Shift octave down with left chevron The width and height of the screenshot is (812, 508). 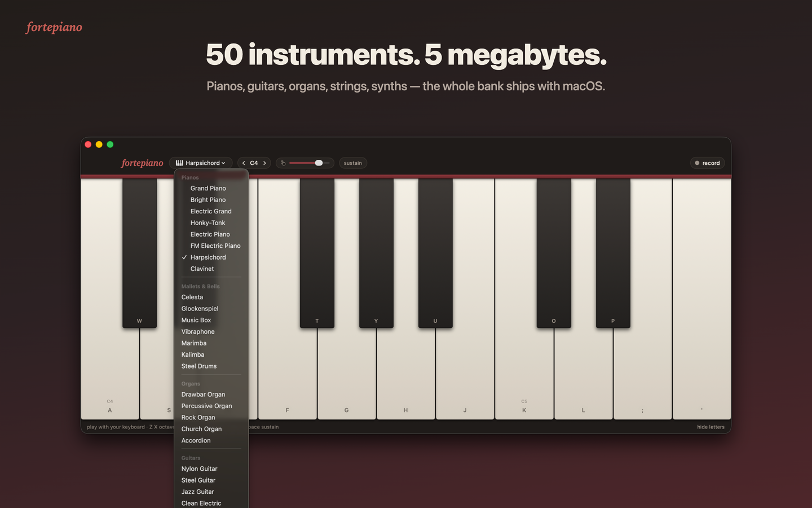click(x=244, y=163)
